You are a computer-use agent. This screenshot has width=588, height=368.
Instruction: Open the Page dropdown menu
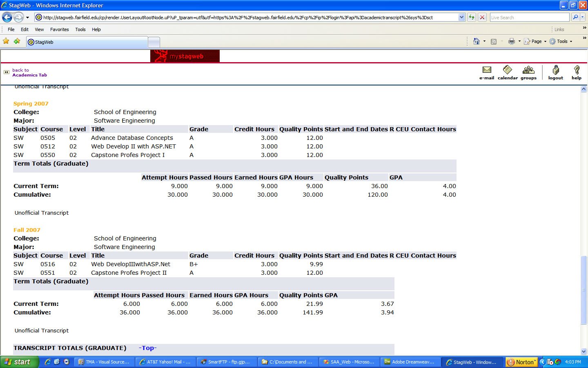point(536,41)
